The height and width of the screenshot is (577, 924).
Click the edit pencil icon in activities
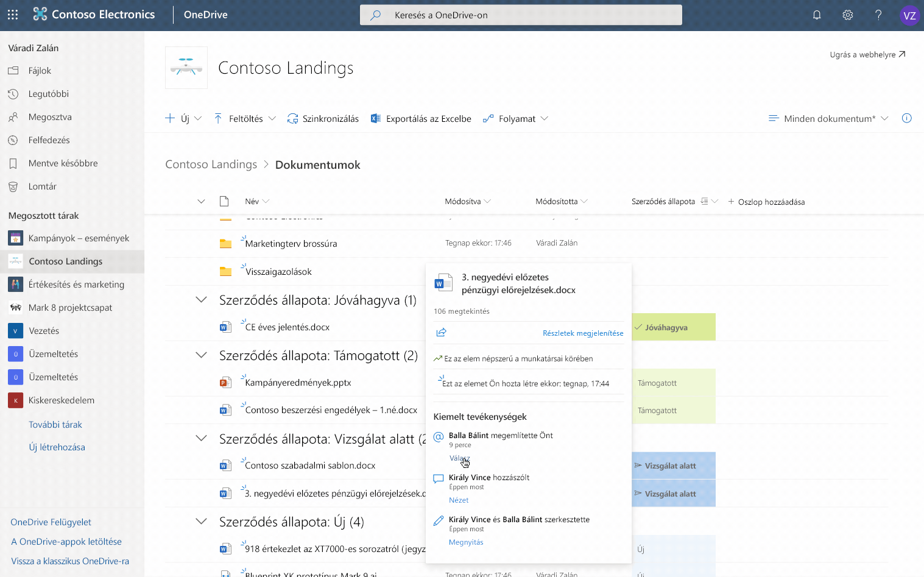[439, 521]
